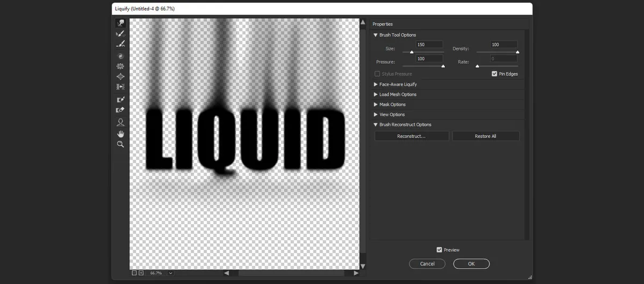644x284 pixels.
Task: Click the horizontal scrollbar thumb
Action: click(x=291, y=273)
